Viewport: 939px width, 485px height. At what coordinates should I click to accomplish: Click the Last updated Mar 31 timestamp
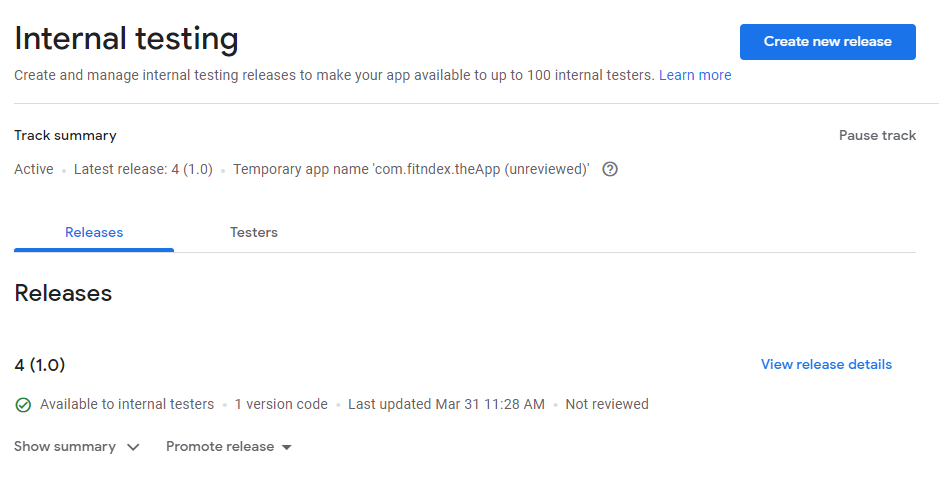tap(446, 405)
